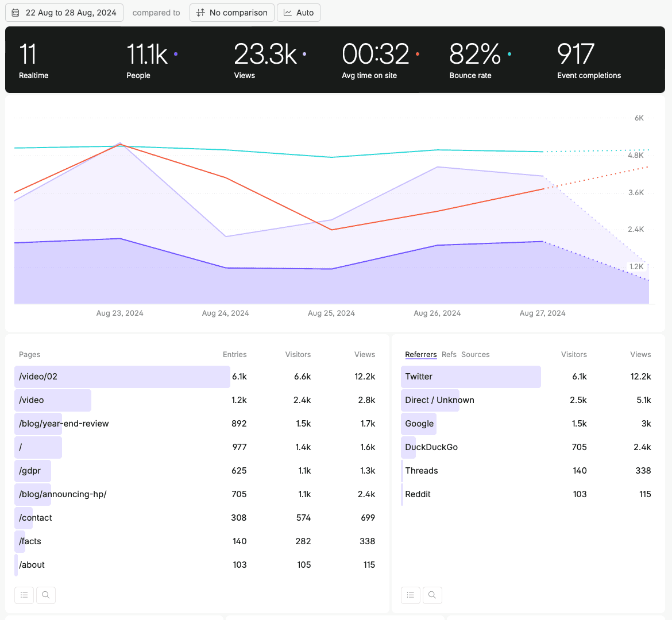This screenshot has height=620, width=672.
Task: Switch to the Sources tab
Action: click(x=475, y=354)
